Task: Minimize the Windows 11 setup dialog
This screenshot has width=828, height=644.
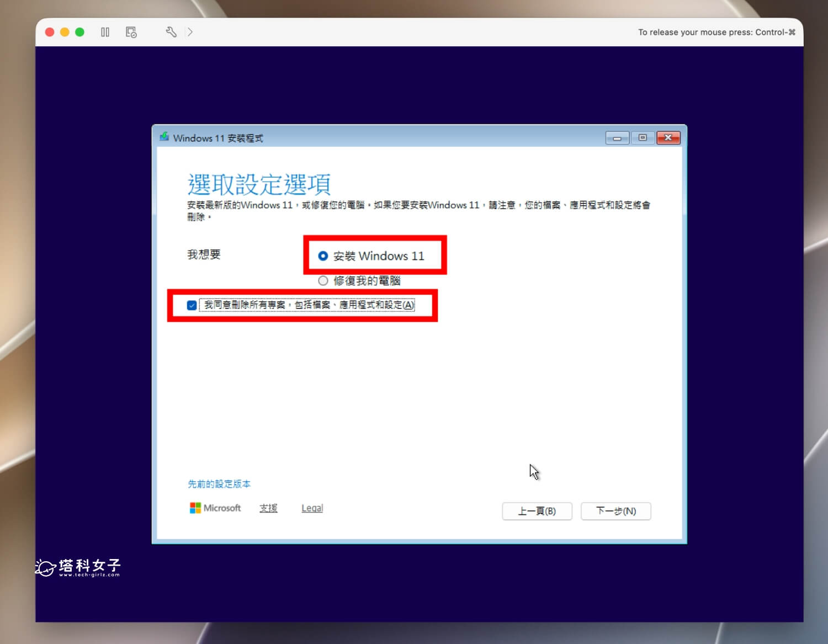Action: 617,138
